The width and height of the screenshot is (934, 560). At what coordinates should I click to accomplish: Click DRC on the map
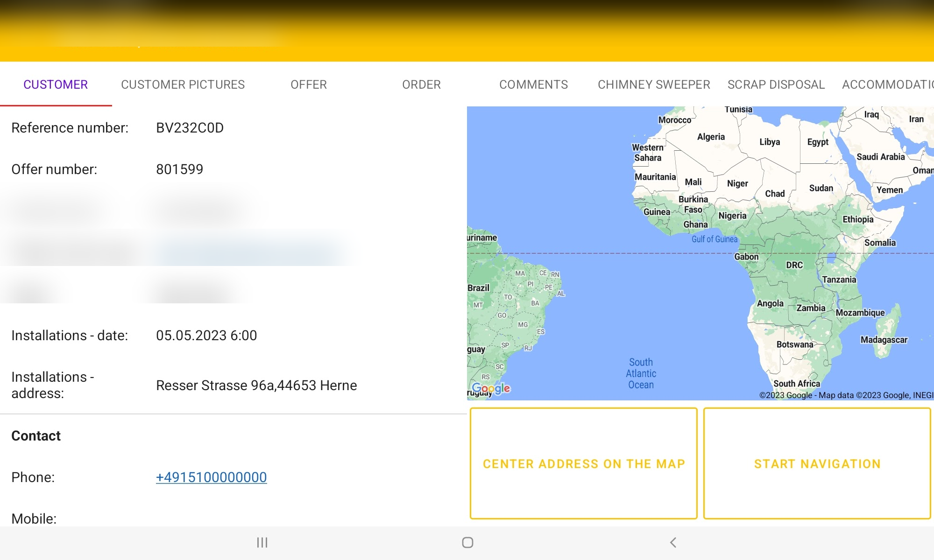pyautogui.click(x=794, y=265)
